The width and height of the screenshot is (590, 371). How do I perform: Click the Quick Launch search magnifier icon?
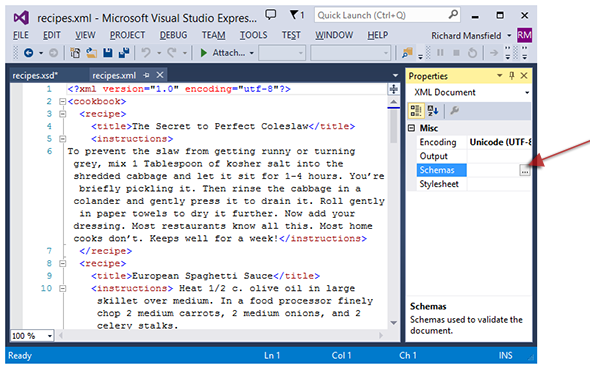(453, 15)
